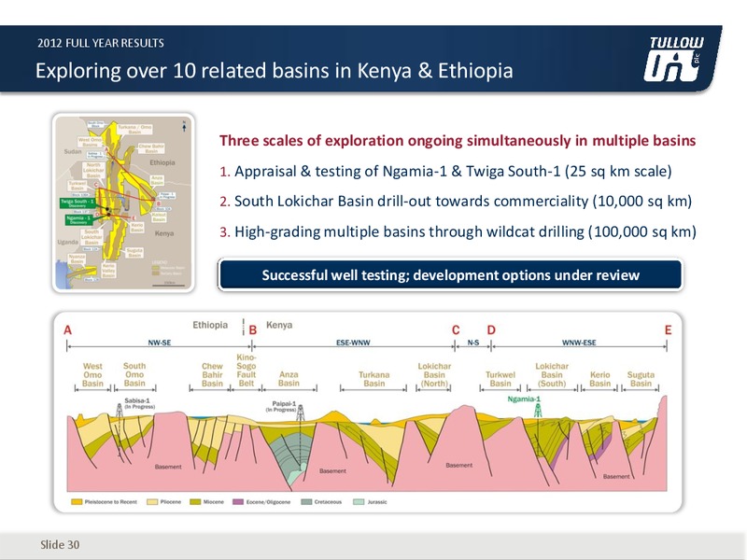Click the Paipai-1 drilling rig icon
The width and height of the screenshot is (747, 560).
[301, 412]
